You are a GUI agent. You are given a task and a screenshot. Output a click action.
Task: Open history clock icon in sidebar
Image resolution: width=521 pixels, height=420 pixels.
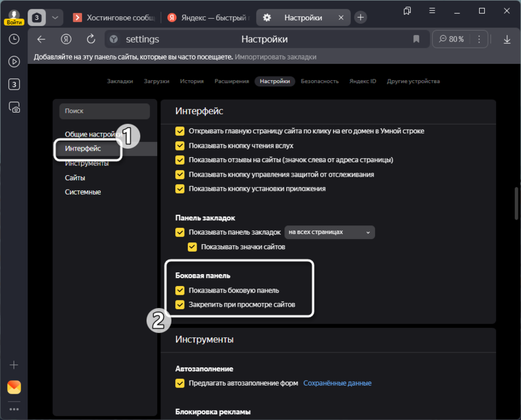(x=14, y=39)
